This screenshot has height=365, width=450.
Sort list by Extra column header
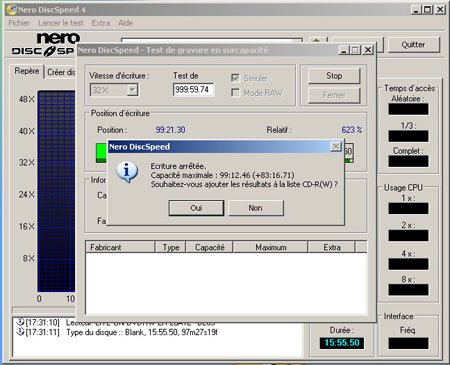331,247
